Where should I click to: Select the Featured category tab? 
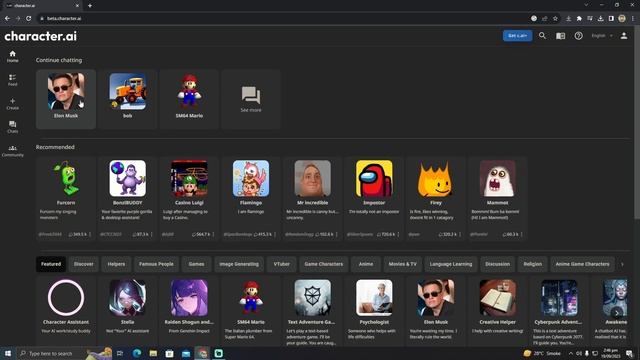tap(51, 264)
